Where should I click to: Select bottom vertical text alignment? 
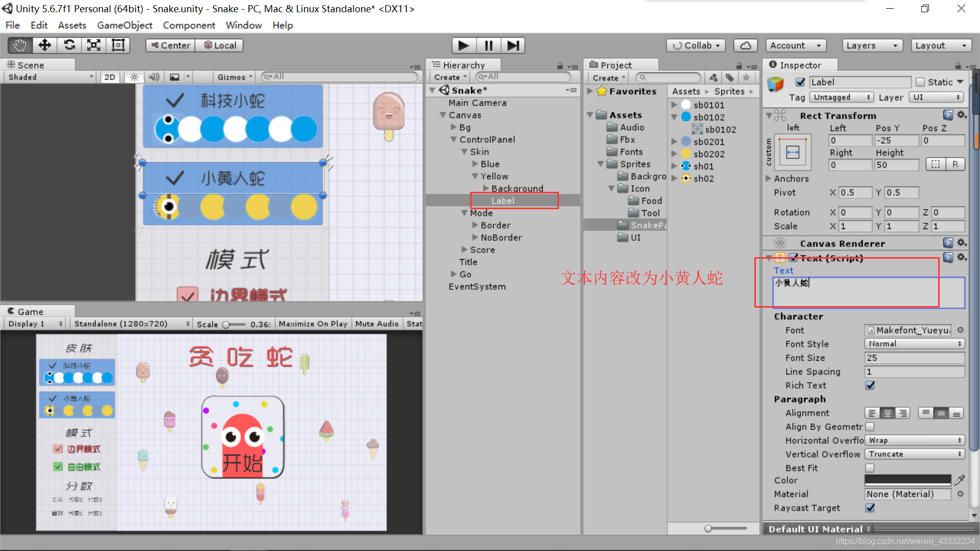coord(957,413)
